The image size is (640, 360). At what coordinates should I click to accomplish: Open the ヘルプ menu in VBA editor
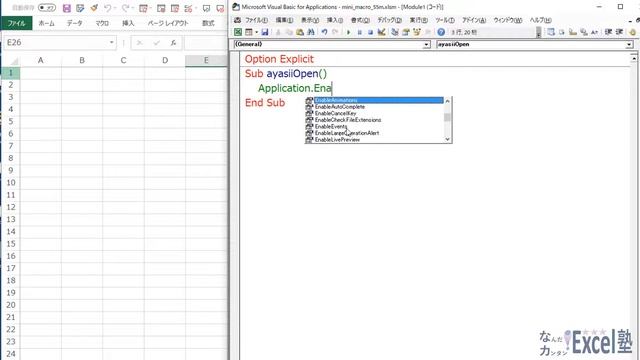coord(540,20)
